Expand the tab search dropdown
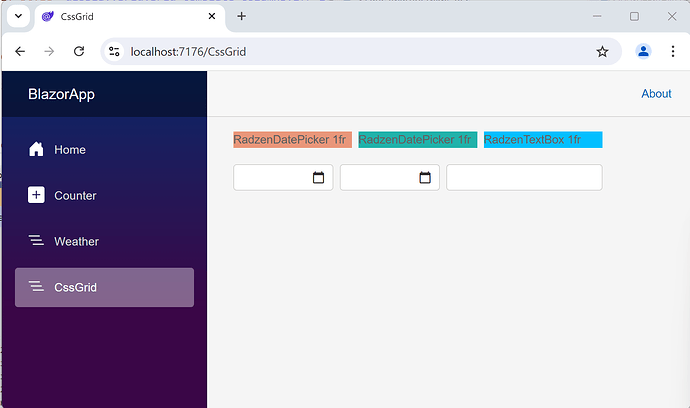Screen dimensions: 690x408 [x=17, y=17]
